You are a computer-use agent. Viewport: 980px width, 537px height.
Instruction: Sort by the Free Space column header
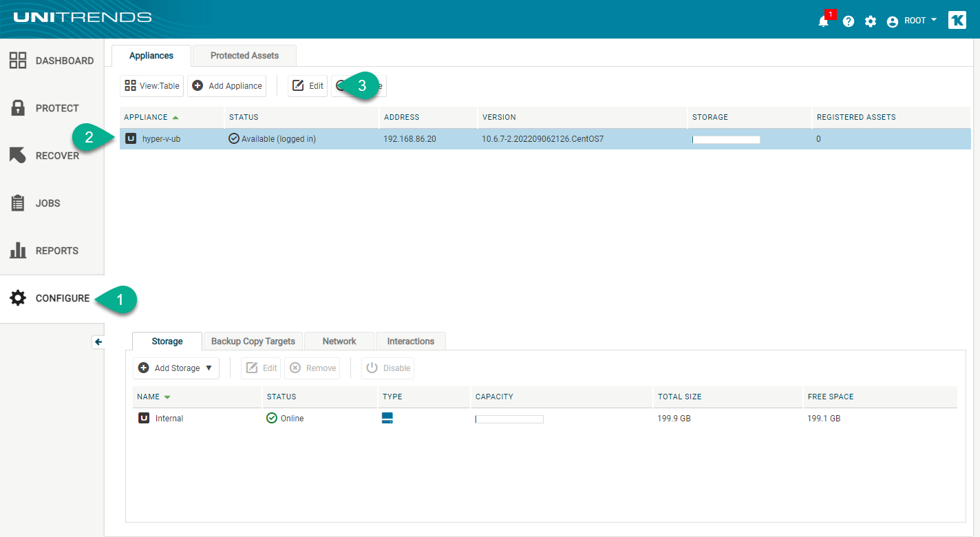(880, 397)
